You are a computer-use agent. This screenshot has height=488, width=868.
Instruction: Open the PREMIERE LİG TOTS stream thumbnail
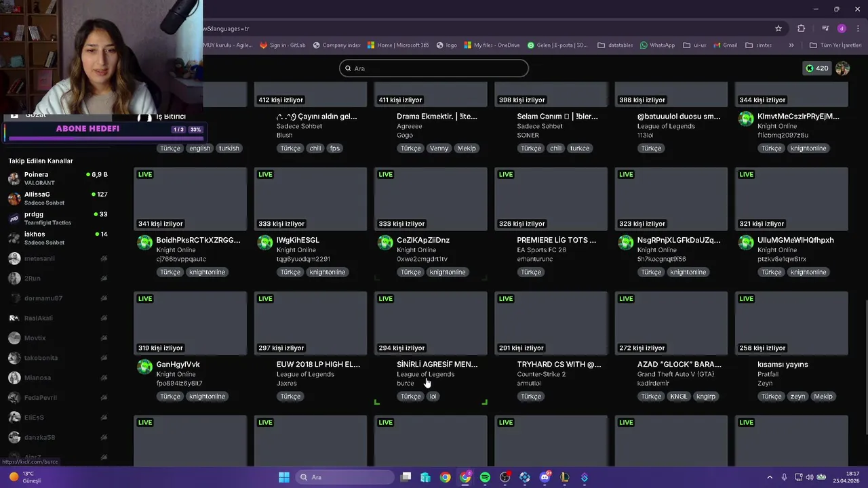(x=551, y=199)
